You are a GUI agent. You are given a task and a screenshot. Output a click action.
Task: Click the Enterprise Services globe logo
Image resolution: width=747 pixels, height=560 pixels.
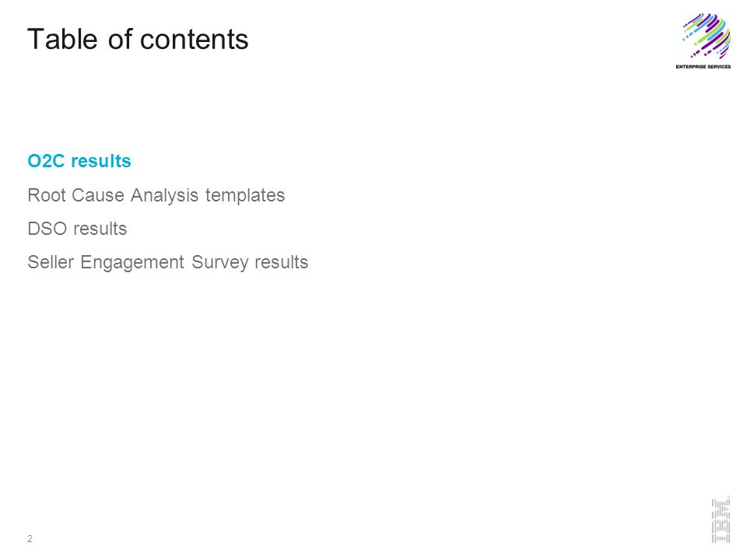point(707,37)
